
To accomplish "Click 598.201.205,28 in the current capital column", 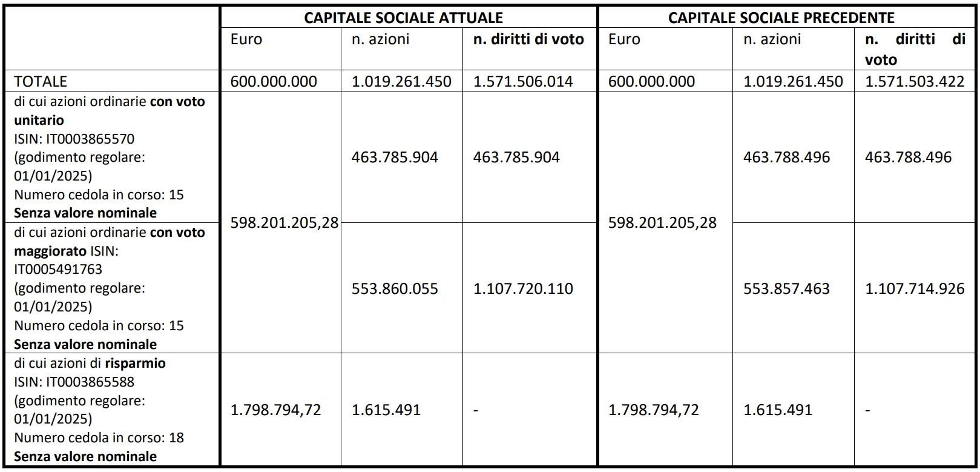I will click(284, 222).
